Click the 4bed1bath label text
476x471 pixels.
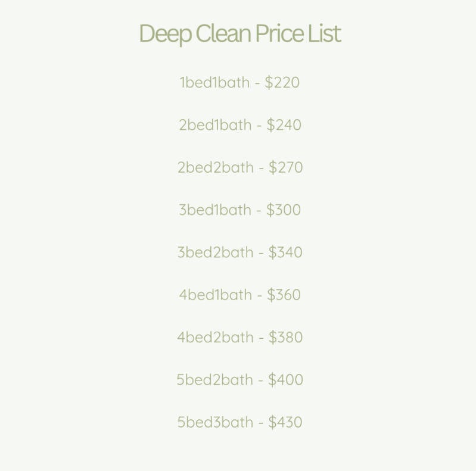click(216, 295)
